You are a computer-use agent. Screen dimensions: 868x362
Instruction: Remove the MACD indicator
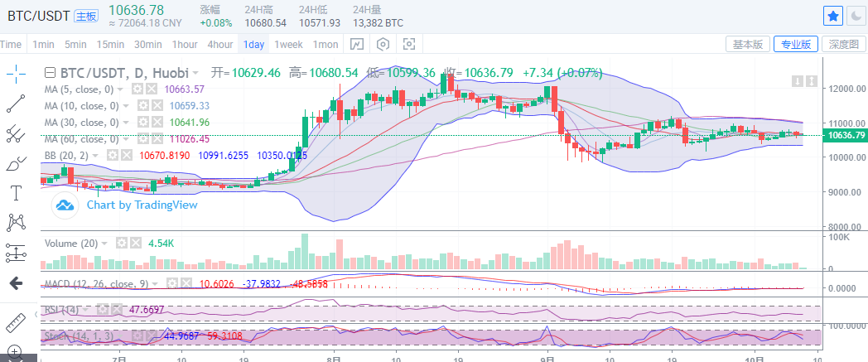[x=185, y=283]
